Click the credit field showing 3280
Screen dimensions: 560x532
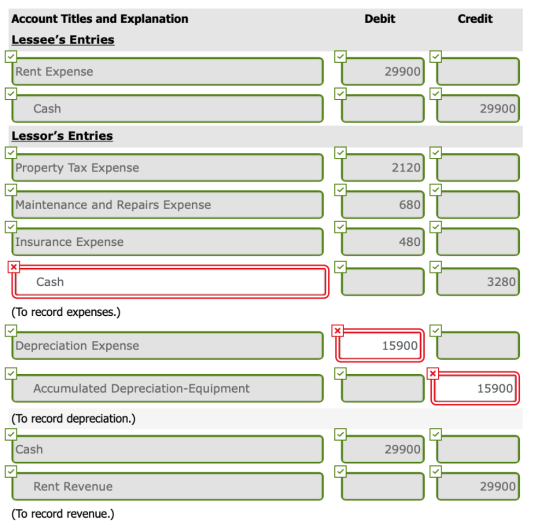click(x=478, y=282)
